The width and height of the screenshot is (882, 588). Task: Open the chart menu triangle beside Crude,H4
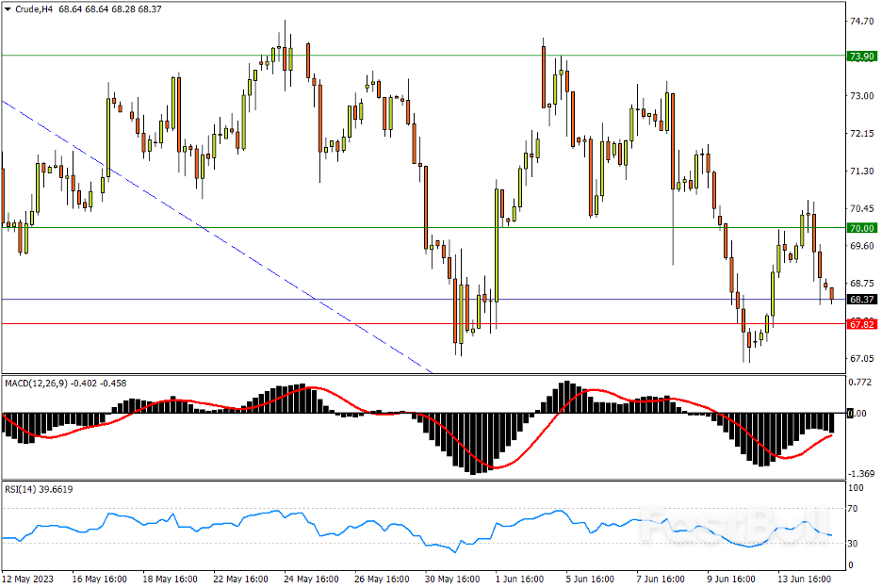tap(8, 9)
